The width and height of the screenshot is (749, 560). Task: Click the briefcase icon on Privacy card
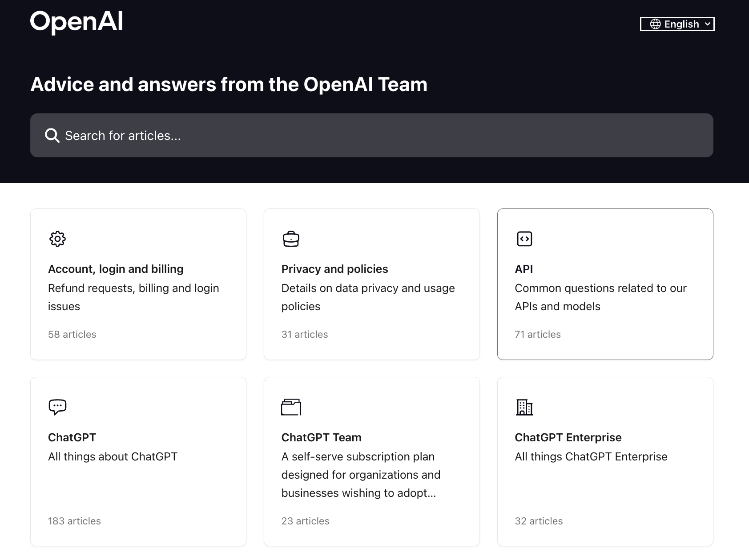tap(291, 239)
